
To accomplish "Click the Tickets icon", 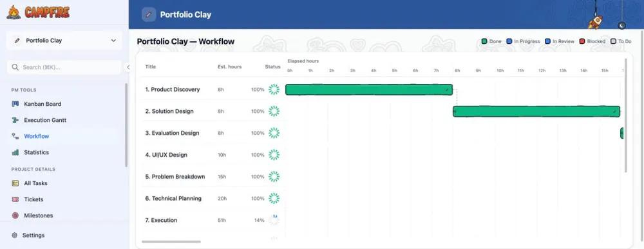I will (x=15, y=199).
